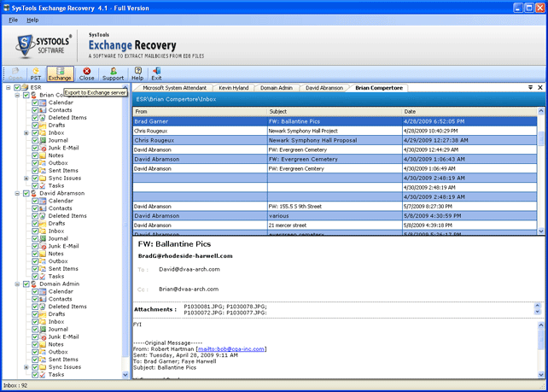Sort emails by Date column header
This screenshot has height=392, width=548.
coord(469,112)
